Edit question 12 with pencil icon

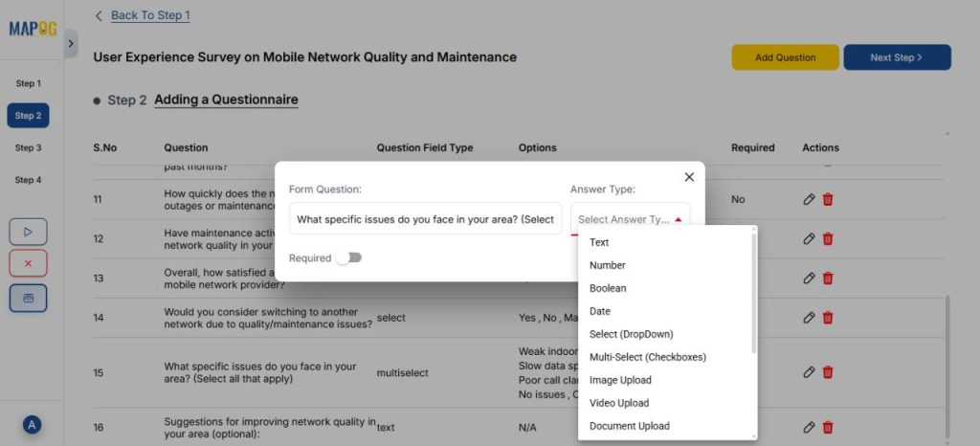(809, 238)
